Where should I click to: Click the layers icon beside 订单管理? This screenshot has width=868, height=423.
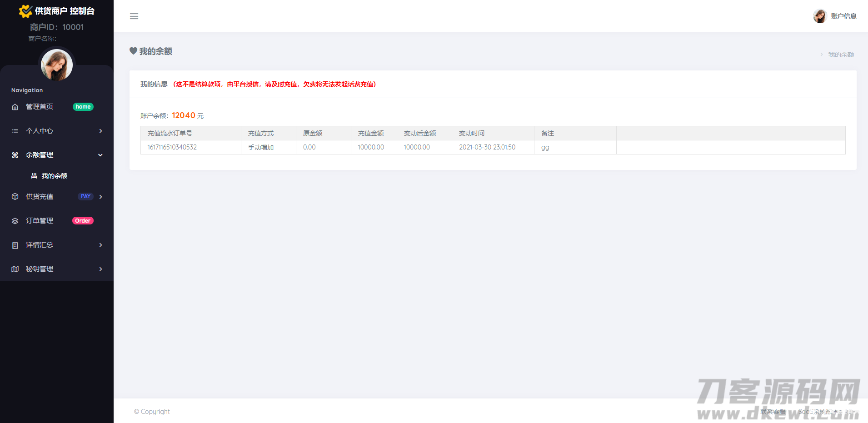coord(15,221)
